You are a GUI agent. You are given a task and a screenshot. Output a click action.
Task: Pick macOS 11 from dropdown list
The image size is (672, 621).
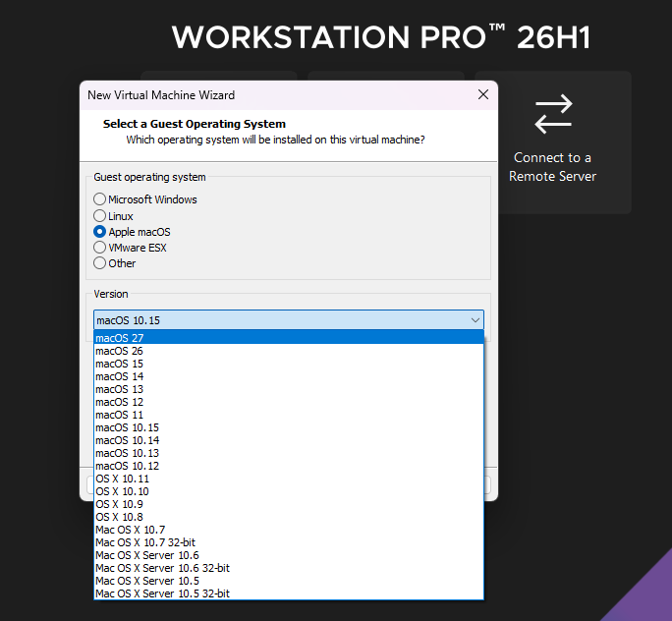(289, 416)
